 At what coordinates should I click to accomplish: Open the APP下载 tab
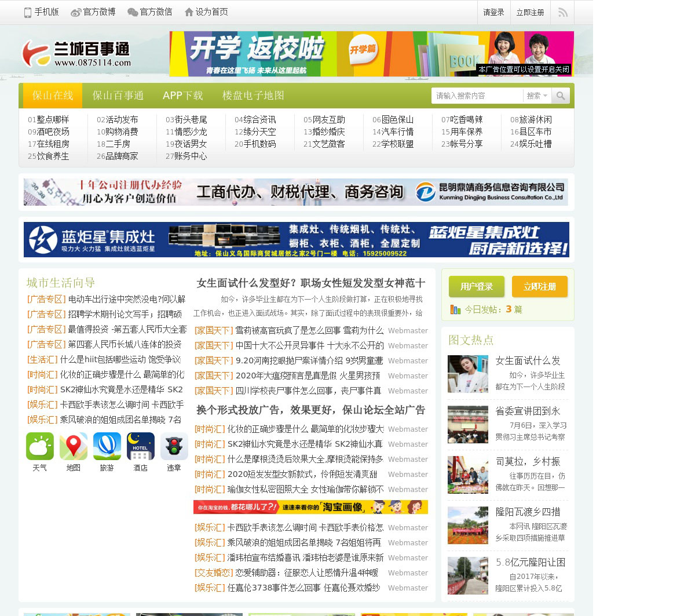tap(183, 96)
